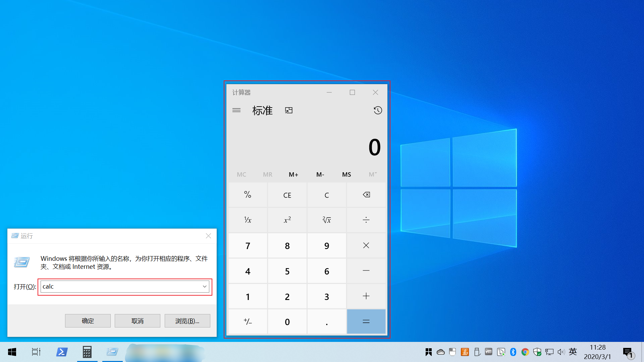Close the Calculator window
The image size is (644, 362).
(x=375, y=92)
